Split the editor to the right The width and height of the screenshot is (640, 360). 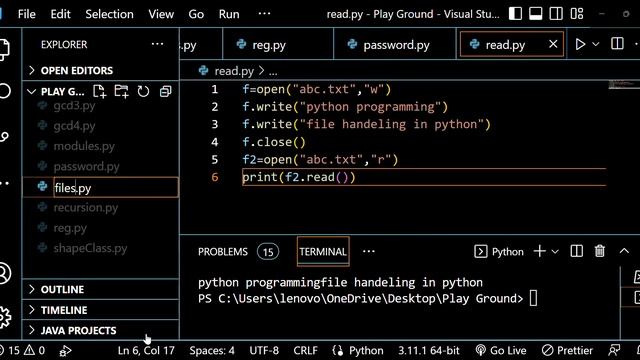pyautogui.click(x=617, y=44)
